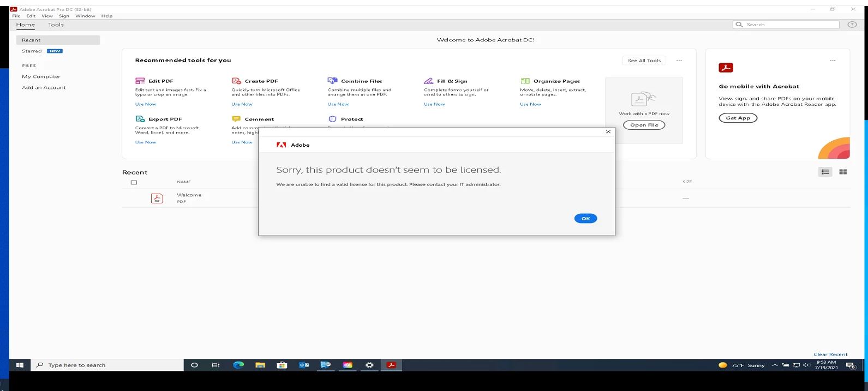Click the Acrobat logo in the mobile card
Viewport: 868px width, 391px height.
click(726, 68)
